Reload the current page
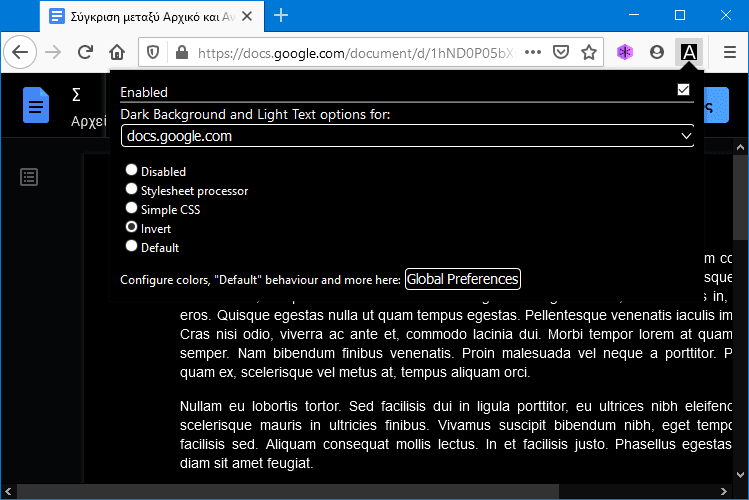This screenshot has width=749, height=500. click(x=86, y=52)
